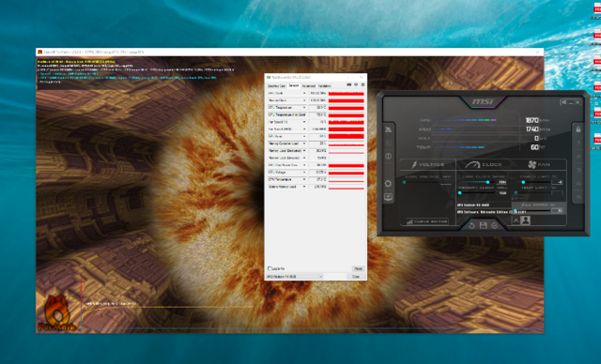Click the OC Scanner icon below Kombustor
Image resolution: width=601 pixels, height=364 pixels.
388,143
